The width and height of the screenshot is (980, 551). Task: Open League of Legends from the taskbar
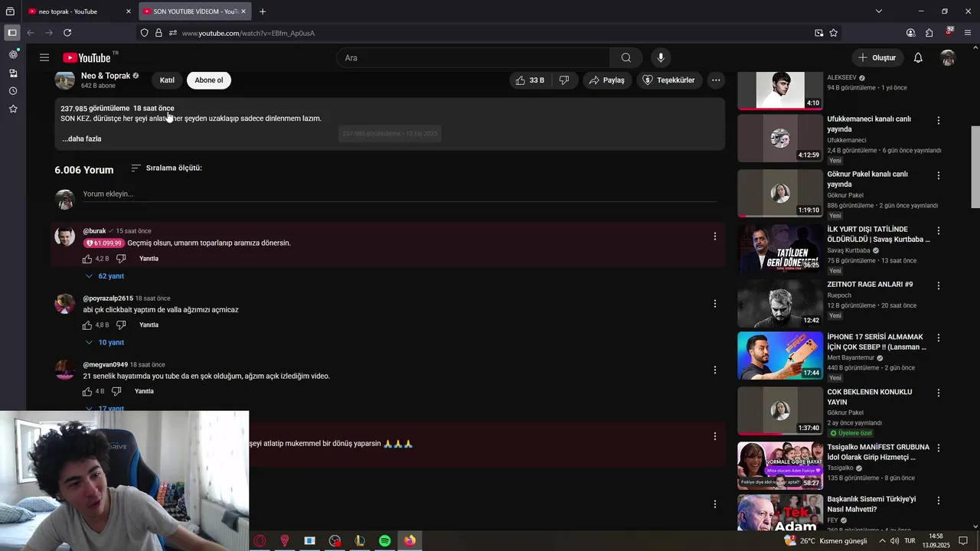[360, 541]
